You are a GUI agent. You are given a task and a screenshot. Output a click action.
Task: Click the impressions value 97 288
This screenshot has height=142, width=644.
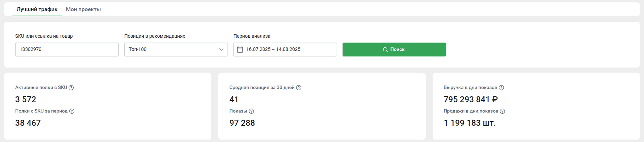pyautogui.click(x=242, y=123)
